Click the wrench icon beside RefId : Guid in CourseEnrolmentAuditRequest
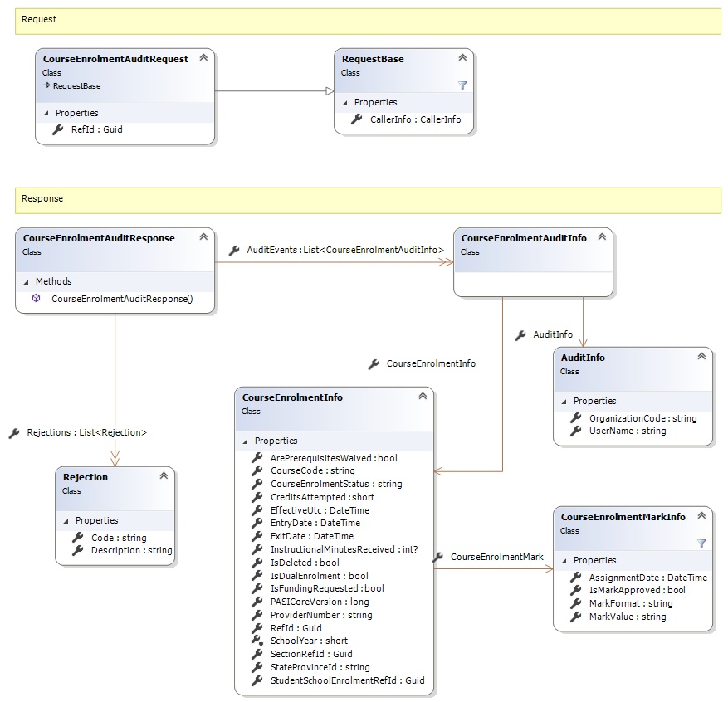 [57, 129]
